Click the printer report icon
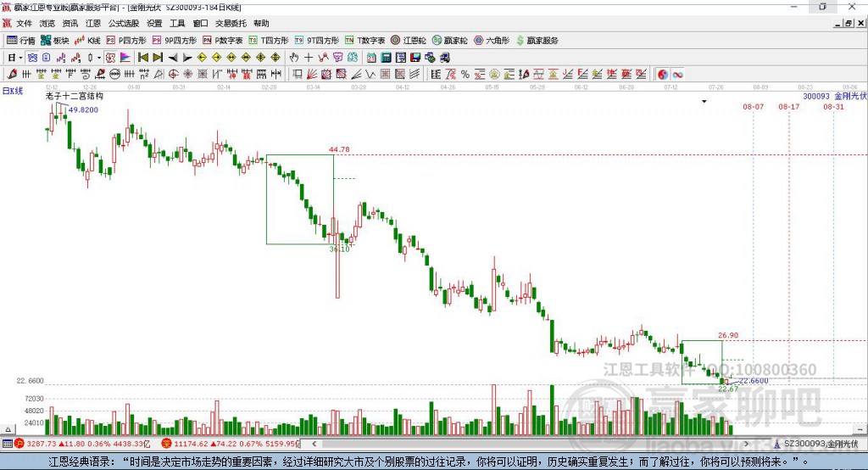The width and height of the screenshot is (868, 470). pyautogui.click(x=445, y=58)
